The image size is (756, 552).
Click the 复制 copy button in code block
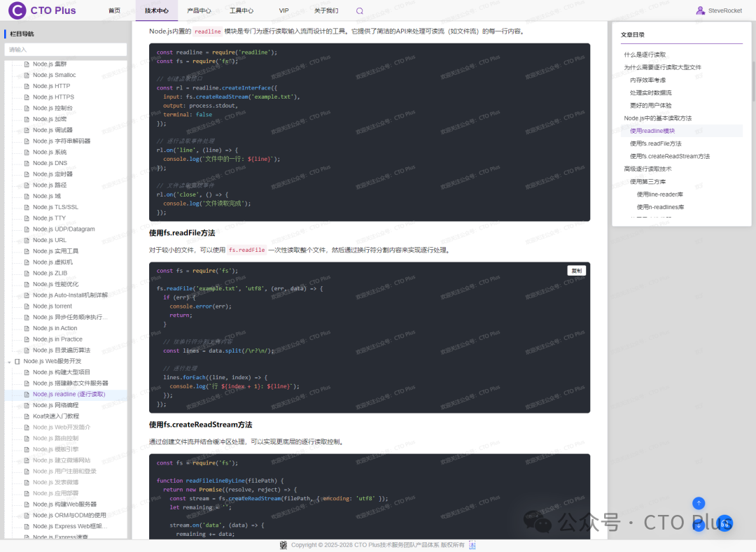577,271
